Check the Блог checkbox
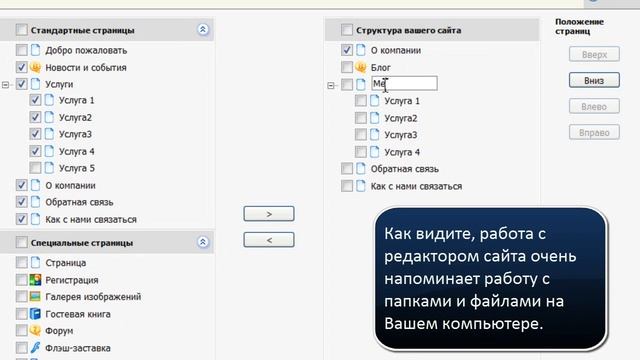 click(347, 67)
